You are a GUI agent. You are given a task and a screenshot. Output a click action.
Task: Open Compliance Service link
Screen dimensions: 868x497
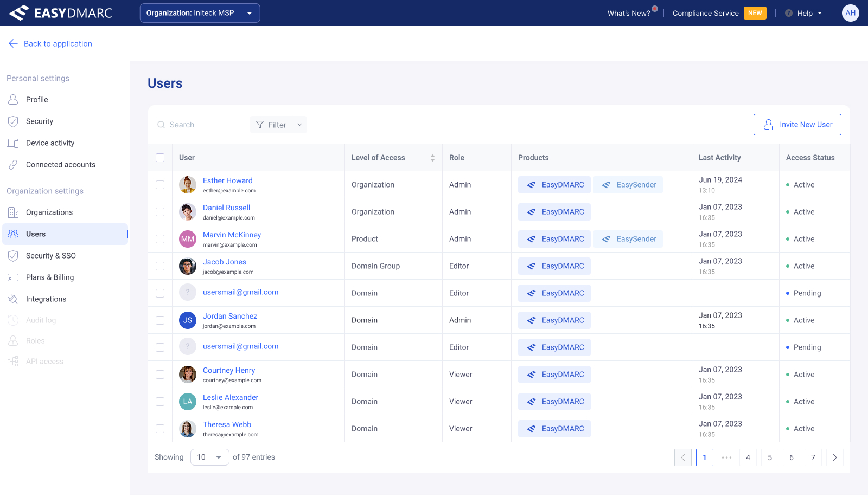pos(705,13)
